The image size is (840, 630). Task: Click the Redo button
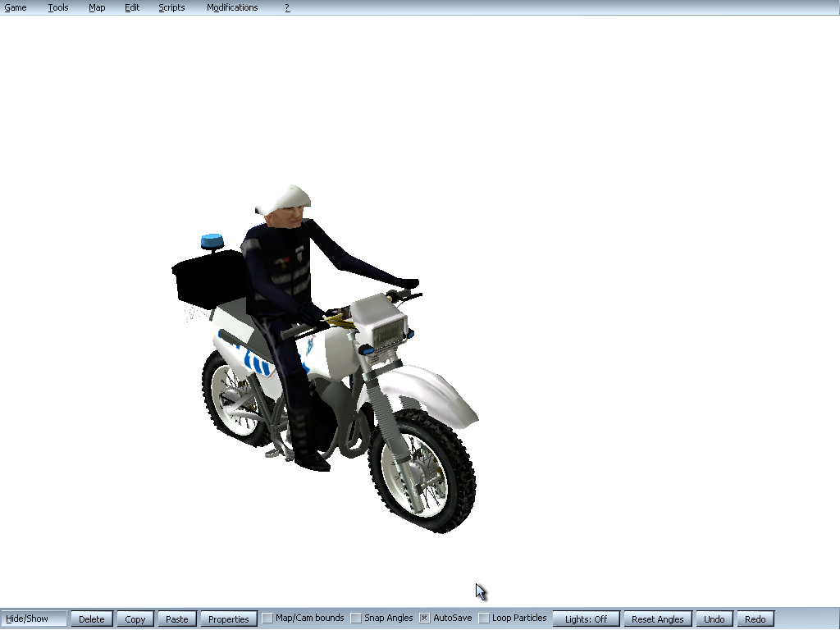(x=756, y=619)
